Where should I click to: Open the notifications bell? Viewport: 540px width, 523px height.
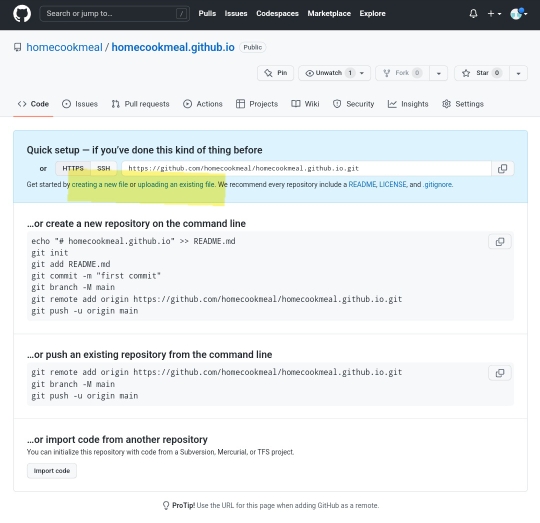(473, 14)
